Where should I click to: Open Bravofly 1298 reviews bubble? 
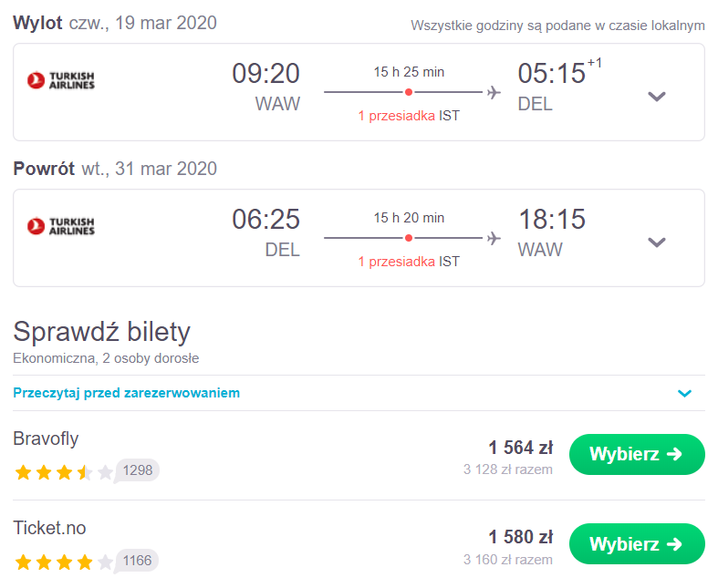pyautogui.click(x=137, y=470)
